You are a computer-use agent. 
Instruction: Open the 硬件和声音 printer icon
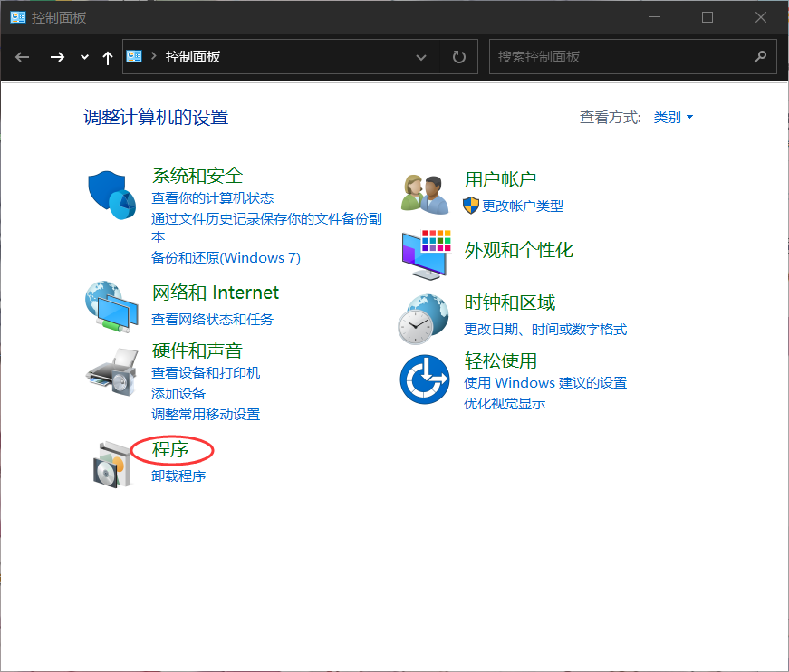(111, 371)
